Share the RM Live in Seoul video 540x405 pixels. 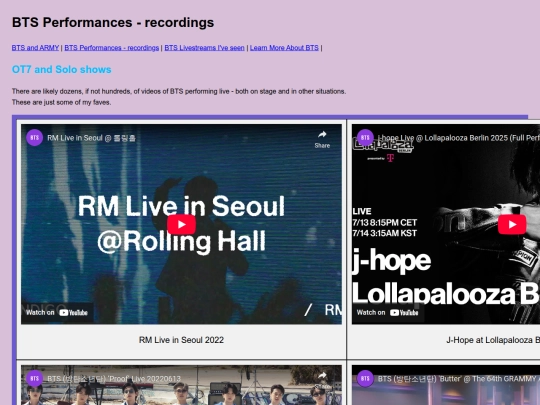pos(322,139)
